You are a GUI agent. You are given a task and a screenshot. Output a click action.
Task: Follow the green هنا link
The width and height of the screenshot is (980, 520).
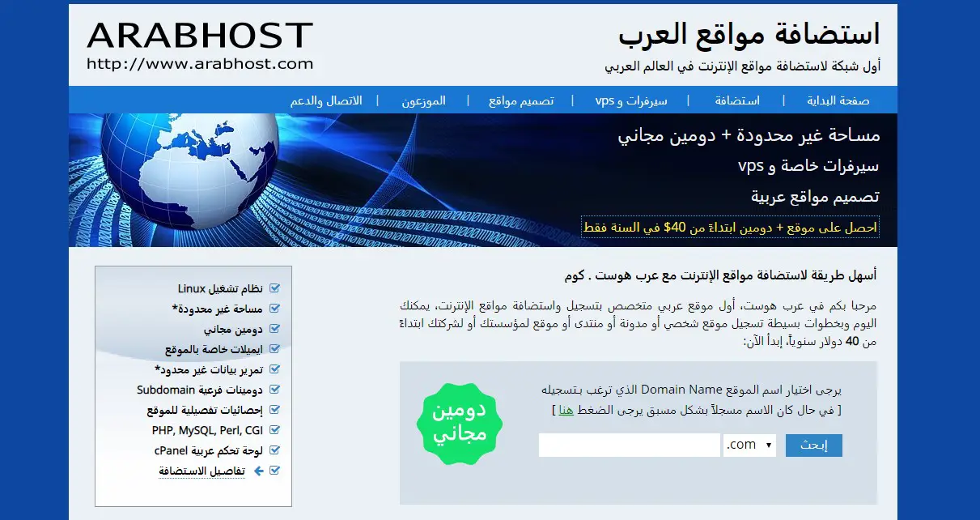566,411
